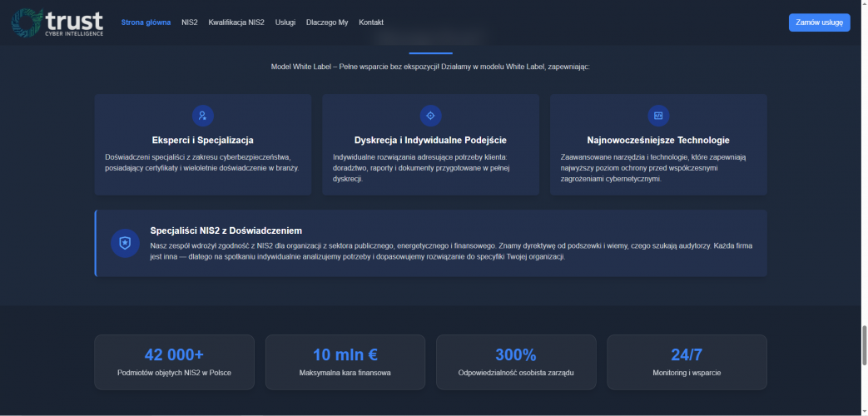Screen dimensions: 868x416
Task: Click the Monitoring i wsparcie label
Action: [687, 373]
